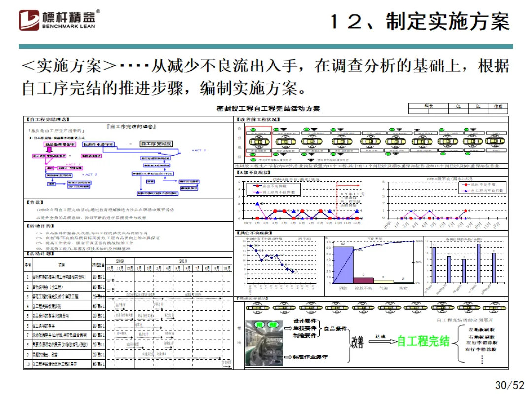Click the section heading "【背景】"
Image resolution: width=532 pixels, height=399 pixels.
[x=34, y=202]
